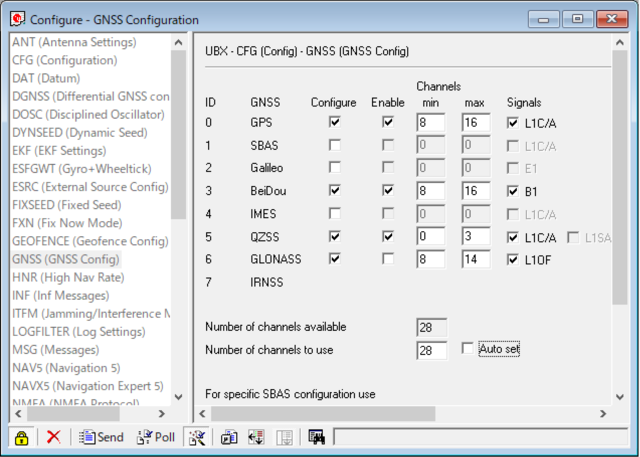
Task: Select ESRC (External Source Config) entry
Action: pyautogui.click(x=90, y=187)
